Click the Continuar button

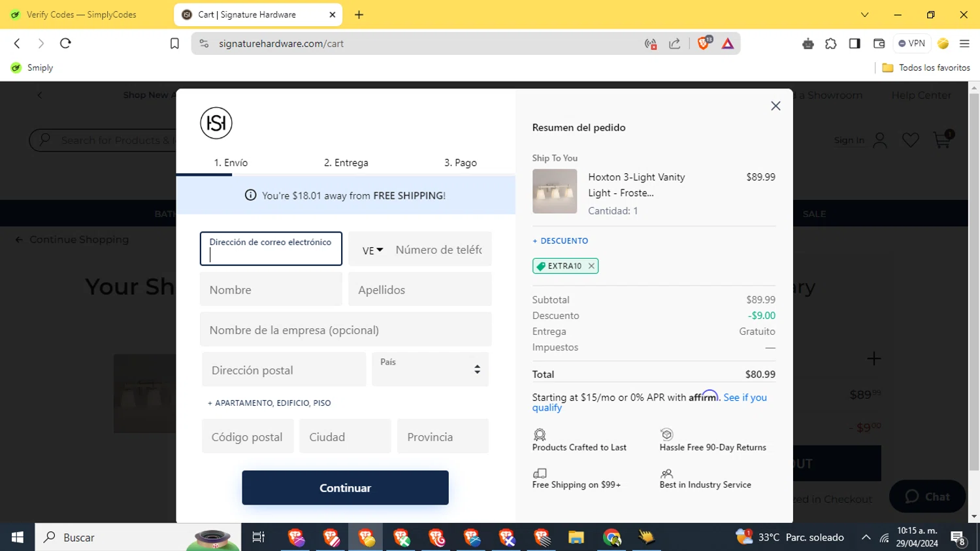345,488
